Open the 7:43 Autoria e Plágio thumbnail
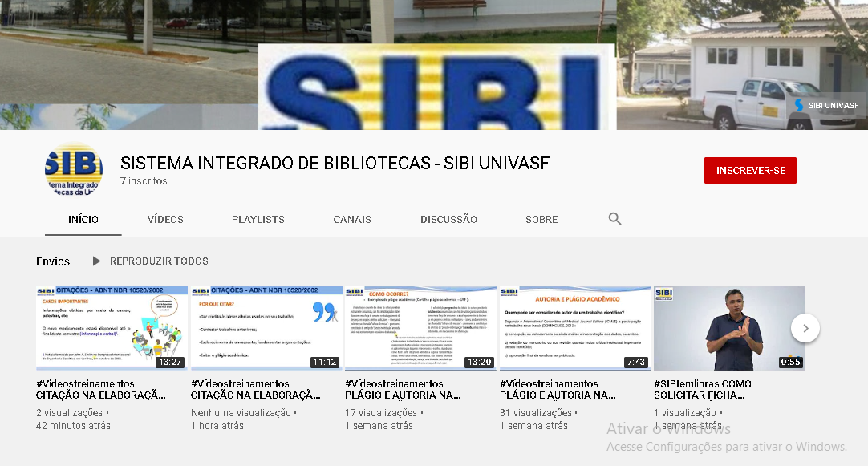Viewport: 868px width, 466px height. coord(575,328)
